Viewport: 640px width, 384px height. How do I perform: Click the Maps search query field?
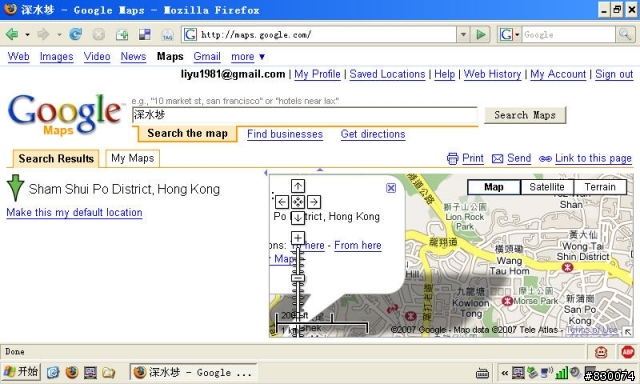[305, 115]
